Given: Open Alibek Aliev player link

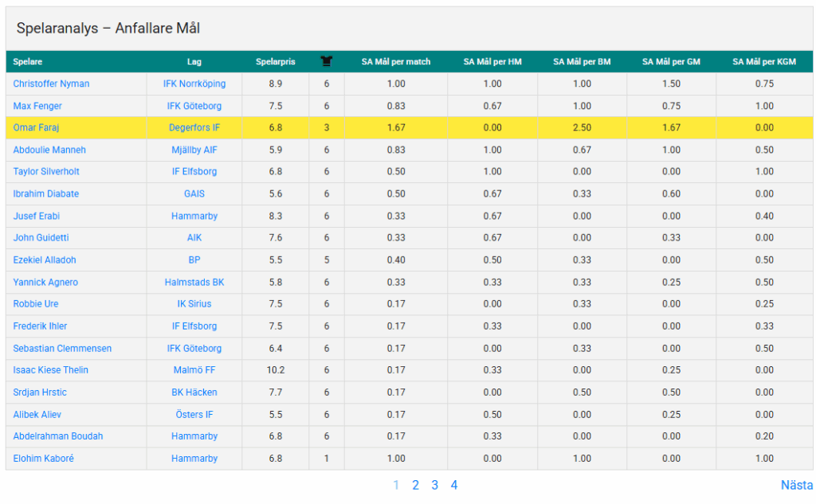Looking at the screenshot, I should pos(37,415).
